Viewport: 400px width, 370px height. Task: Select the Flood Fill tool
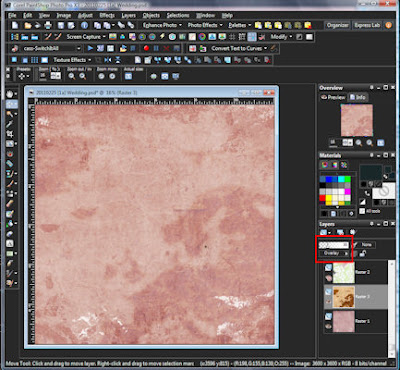[10, 223]
